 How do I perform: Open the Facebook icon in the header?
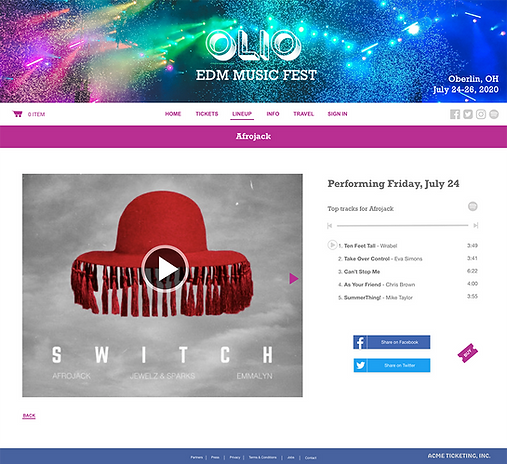click(455, 114)
